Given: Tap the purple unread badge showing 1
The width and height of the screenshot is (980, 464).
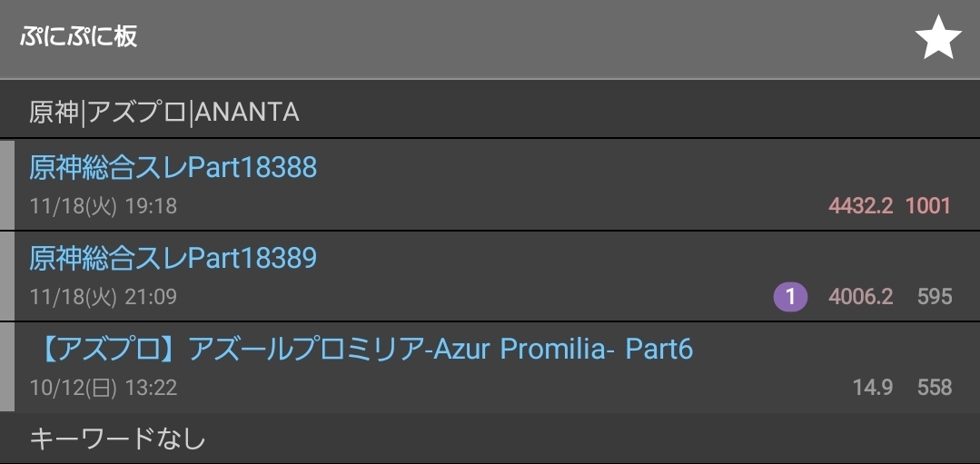Looking at the screenshot, I should pyautogui.click(x=790, y=296).
